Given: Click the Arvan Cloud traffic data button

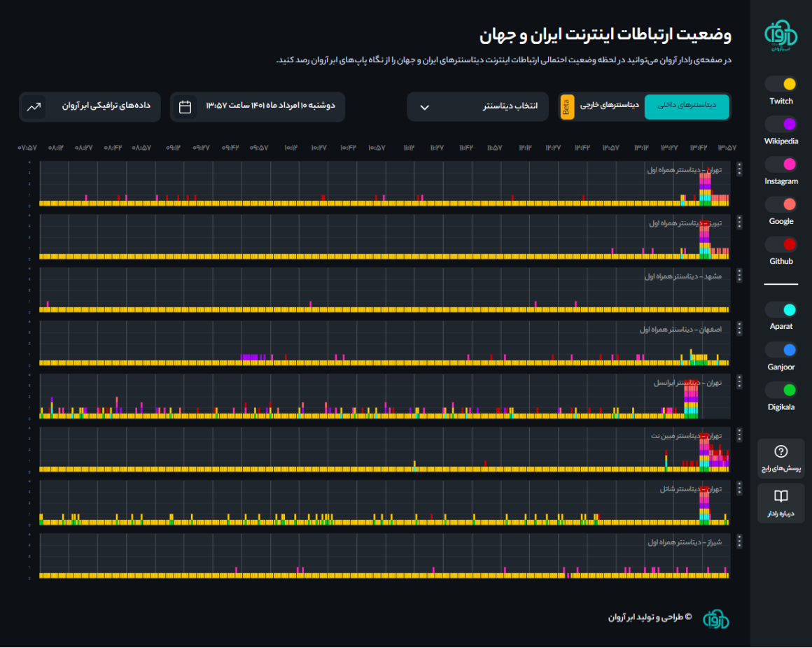Looking at the screenshot, I should point(90,107).
